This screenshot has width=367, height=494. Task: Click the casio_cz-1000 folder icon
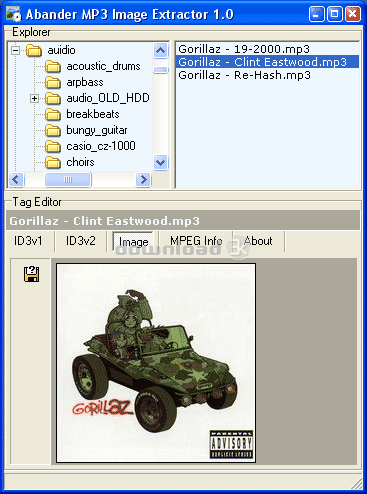point(53,146)
